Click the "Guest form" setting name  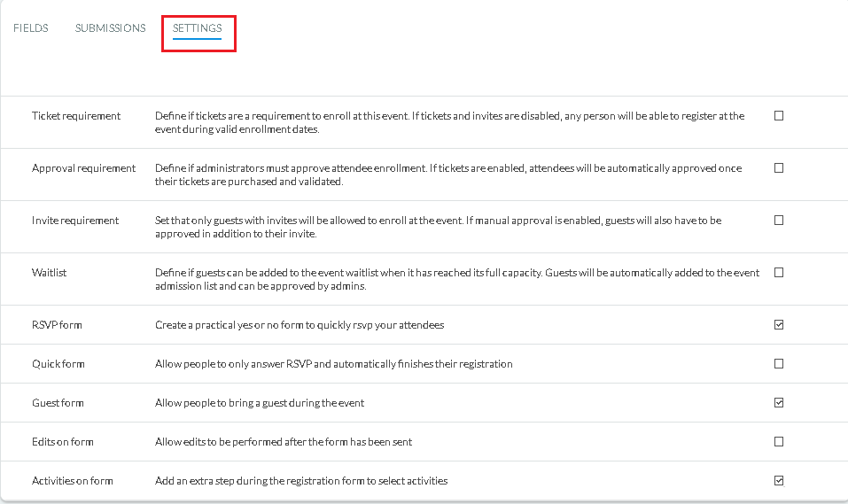pyautogui.click(x=58, y=403)
